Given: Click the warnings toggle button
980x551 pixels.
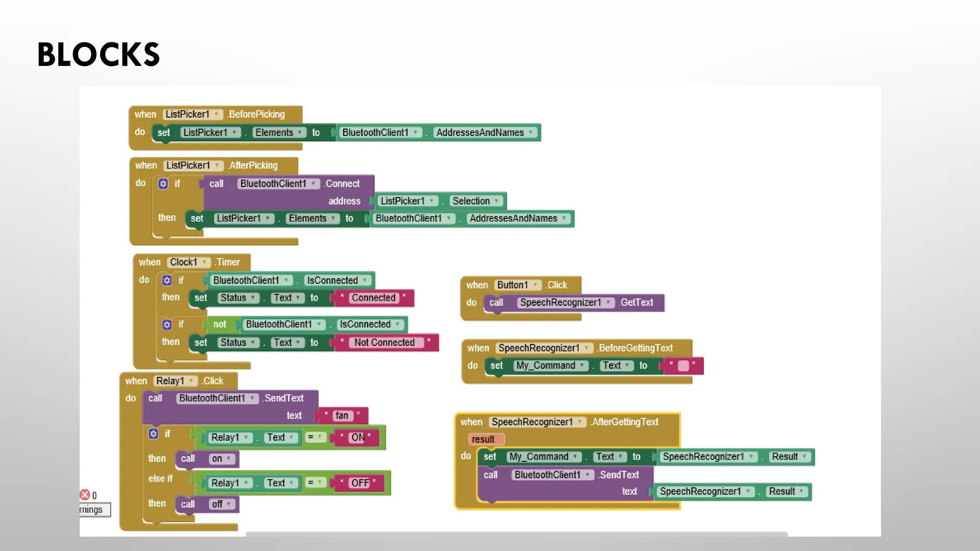Looking at the screenshot, I should tap(94, 510).
